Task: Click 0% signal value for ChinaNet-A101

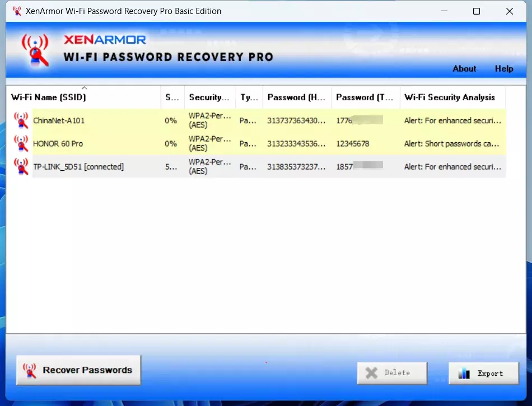Action: point(171,120)
